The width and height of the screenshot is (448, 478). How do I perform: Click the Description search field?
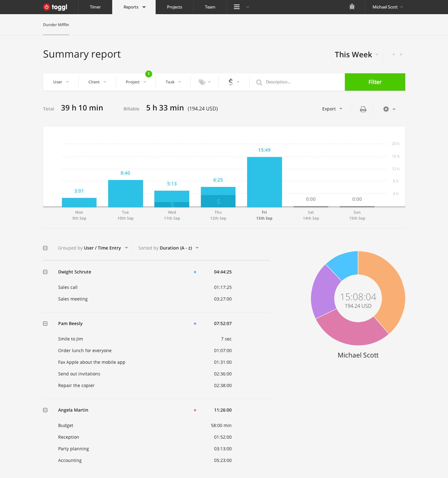299,82
